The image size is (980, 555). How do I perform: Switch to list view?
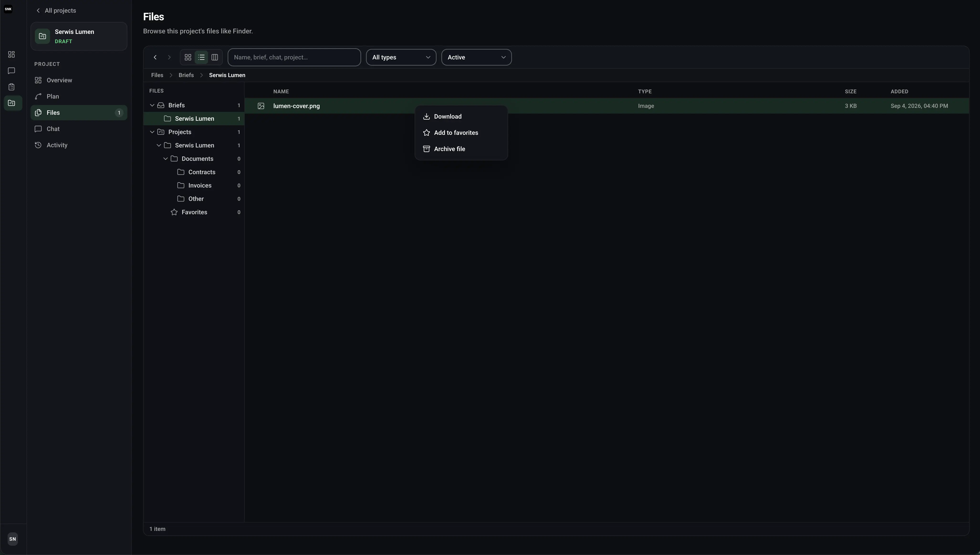[201, 57]
